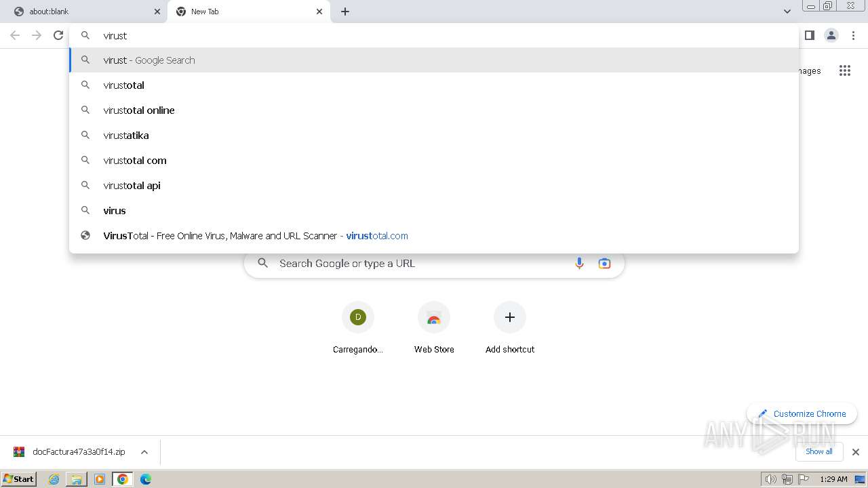Select 'virustotal com' suggestion
This screenshot has width=868, height=488.
[x=434, y=160]
